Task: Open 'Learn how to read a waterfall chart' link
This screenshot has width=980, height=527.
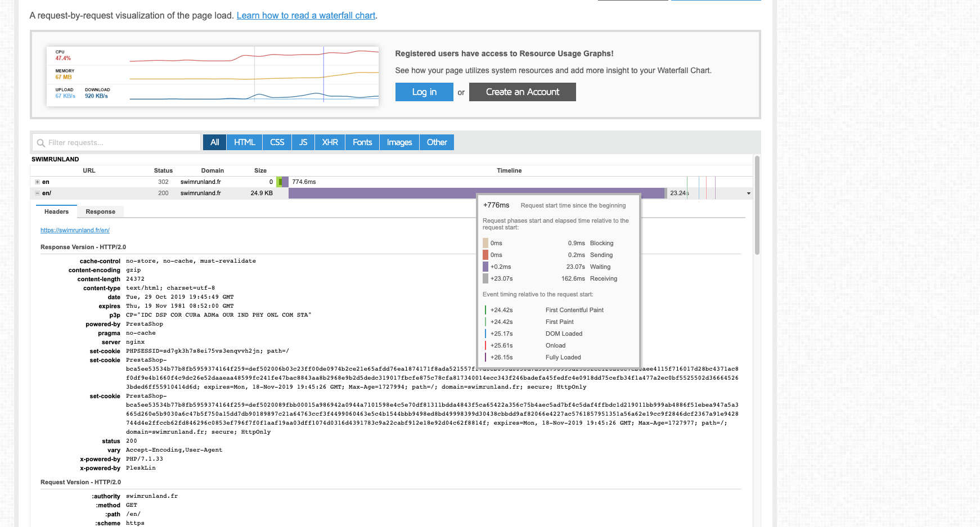Action: click(306, 16)
